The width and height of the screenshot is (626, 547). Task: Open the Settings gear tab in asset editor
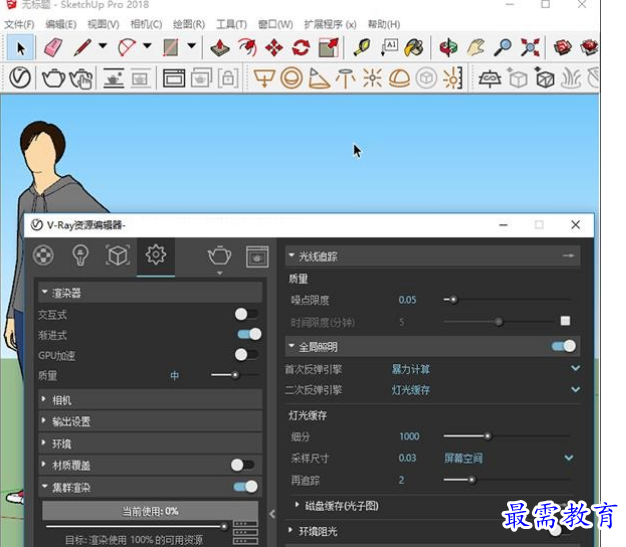pos(156,255)
